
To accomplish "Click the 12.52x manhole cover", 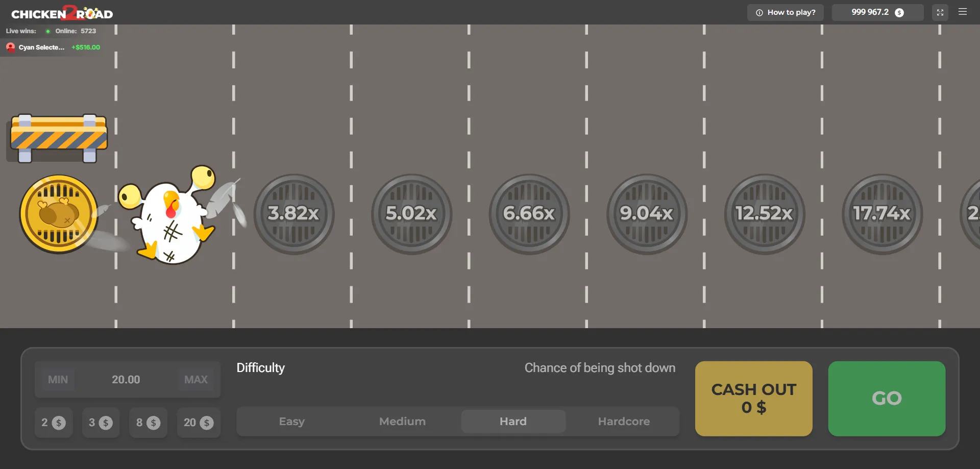I will (765, 214).
